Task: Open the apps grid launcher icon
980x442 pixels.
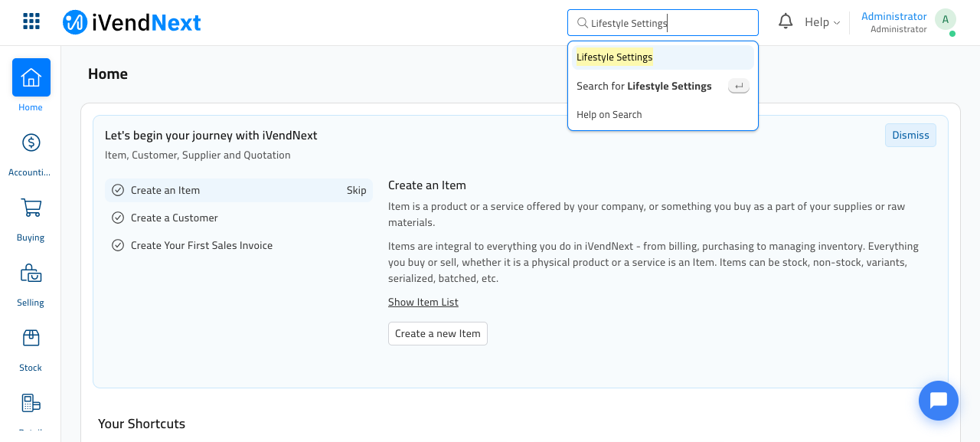Action: (x=31, y=21)
